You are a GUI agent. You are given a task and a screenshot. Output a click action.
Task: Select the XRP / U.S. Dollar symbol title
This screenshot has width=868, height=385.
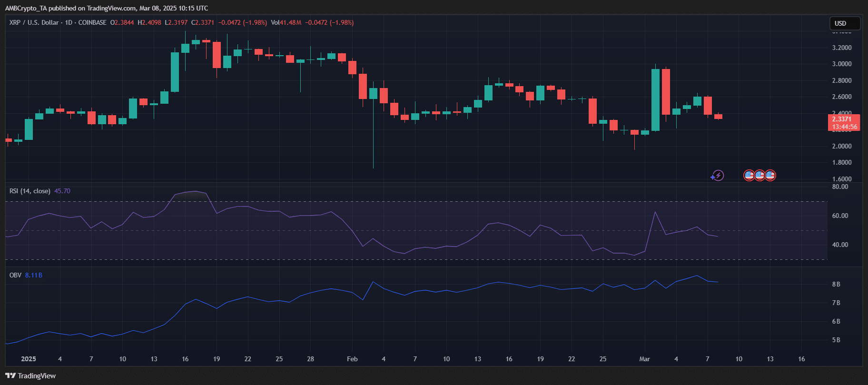click(x=34, y=22)
